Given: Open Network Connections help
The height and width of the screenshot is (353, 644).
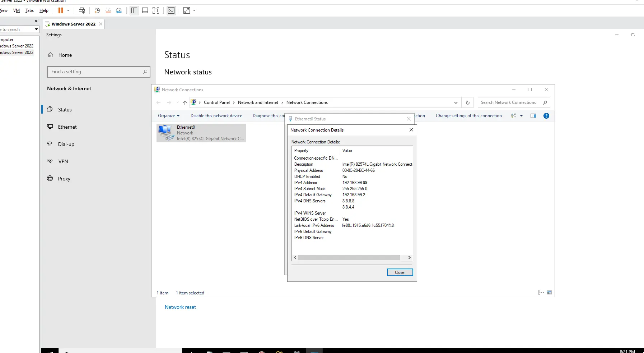Looking at the screenshot, I should [546, 116].
